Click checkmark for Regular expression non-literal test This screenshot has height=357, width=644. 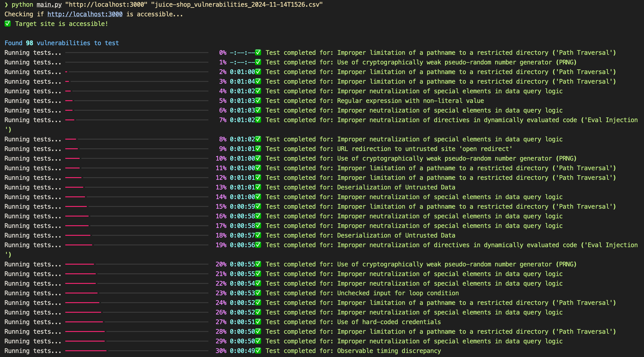click(x=258, y=101)
